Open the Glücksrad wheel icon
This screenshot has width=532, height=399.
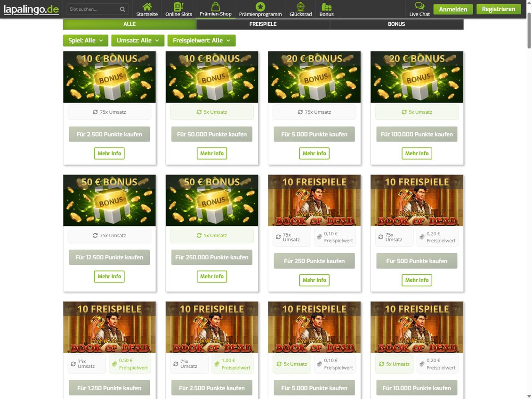(301, 7)
